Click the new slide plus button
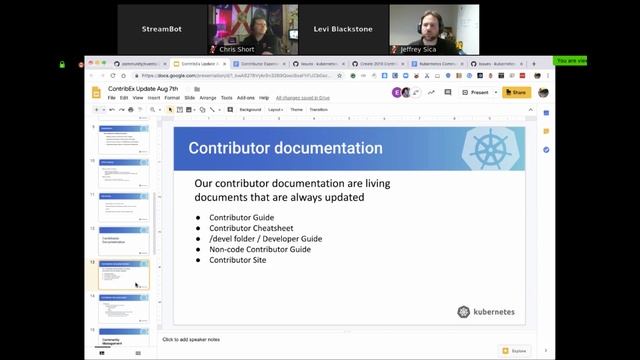Screen dimensions: 640x360 (x=96, y=110)
